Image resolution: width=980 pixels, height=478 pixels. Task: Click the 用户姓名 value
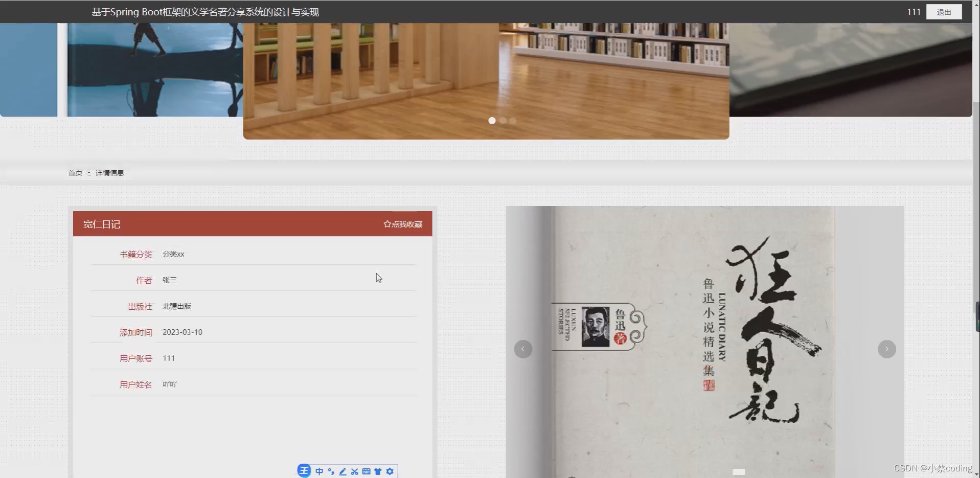coord(170,384)
